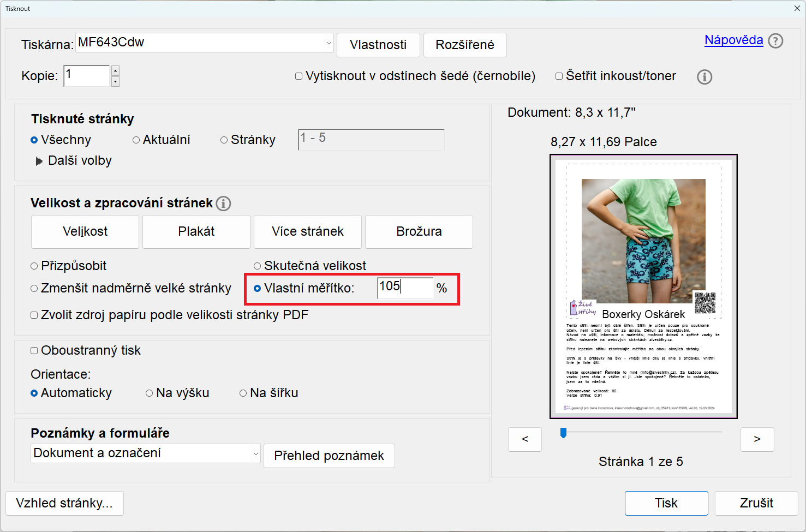Viewport: 806px width, 532px height.
Task: Click the page preview slider handle
Action: (x=564, y=433)
